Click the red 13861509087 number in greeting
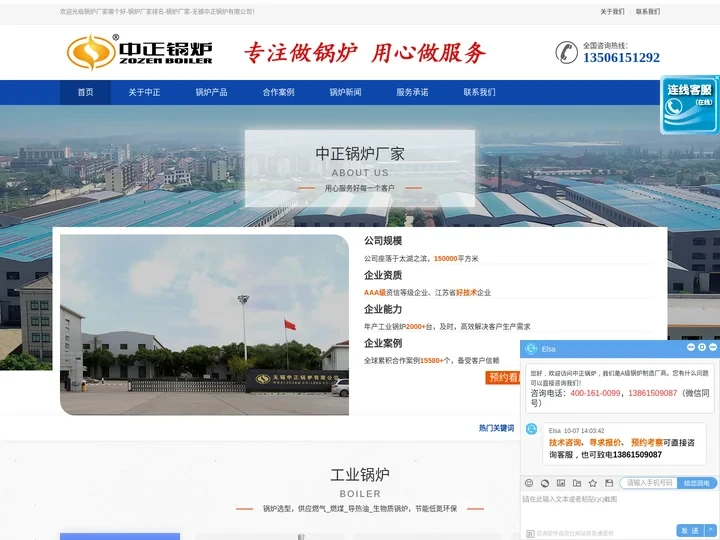720x540 pixels. pos(652,393)
